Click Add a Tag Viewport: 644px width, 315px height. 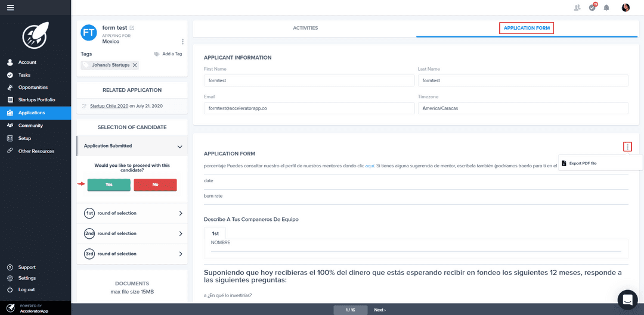tap(172, 54)
